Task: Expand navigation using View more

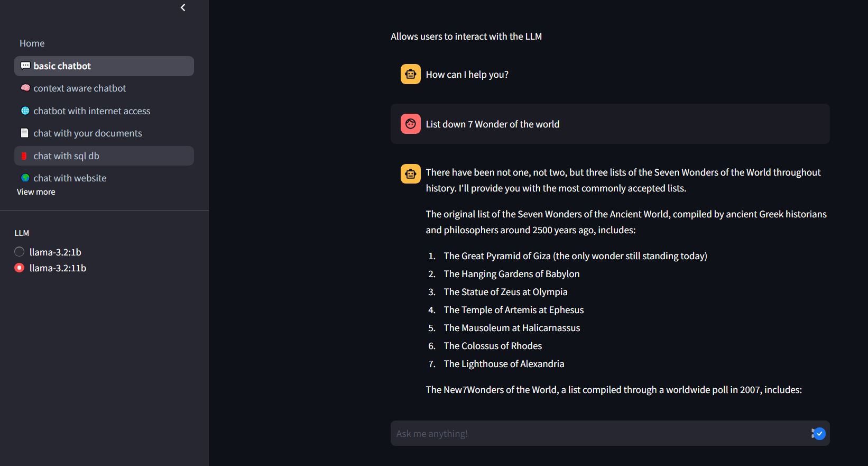Action: (36, 192)
